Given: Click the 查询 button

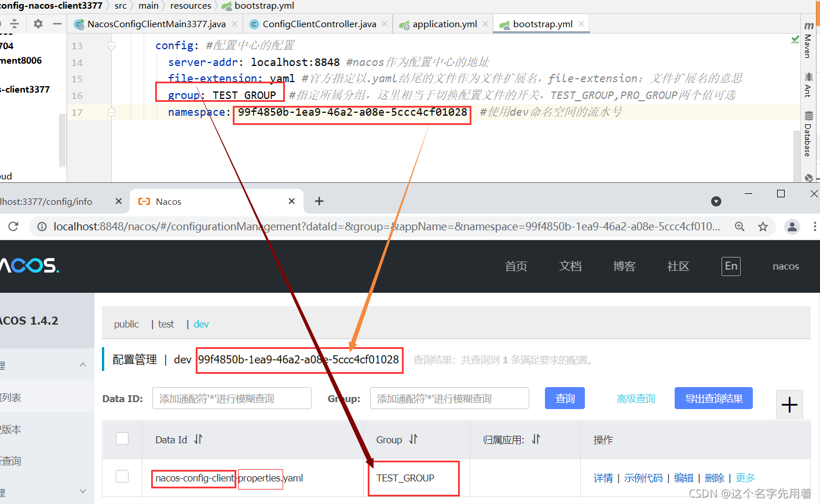Looking at the screenshot, I should click(565, 398).
